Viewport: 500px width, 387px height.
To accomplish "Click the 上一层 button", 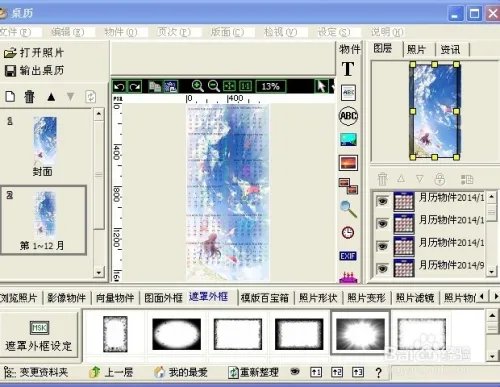I will click(x=111, y=372).
